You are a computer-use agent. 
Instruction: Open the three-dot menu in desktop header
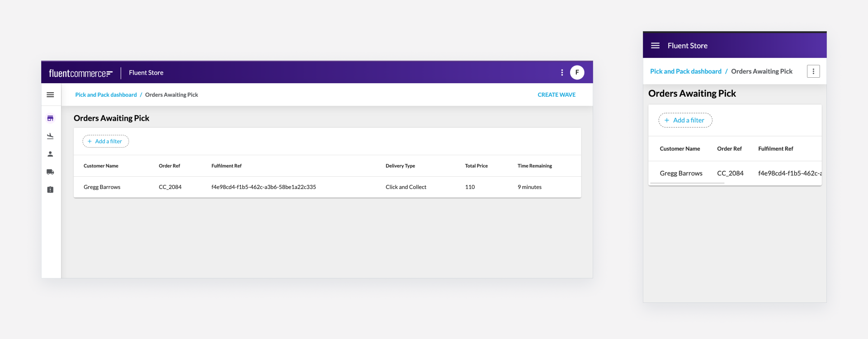pyautogui.click(x=562, y=72)
